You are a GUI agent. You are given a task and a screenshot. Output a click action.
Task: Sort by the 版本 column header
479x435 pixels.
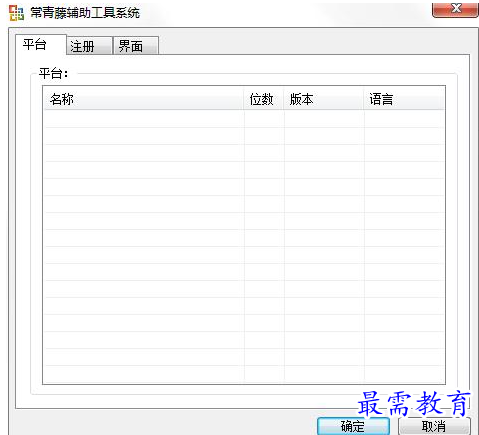324,99
